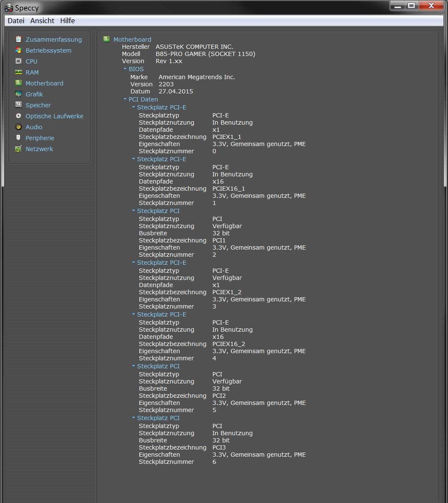Open the Peripherie section
The height and width of the screenshot is (503, 448).
pos(40,138)
